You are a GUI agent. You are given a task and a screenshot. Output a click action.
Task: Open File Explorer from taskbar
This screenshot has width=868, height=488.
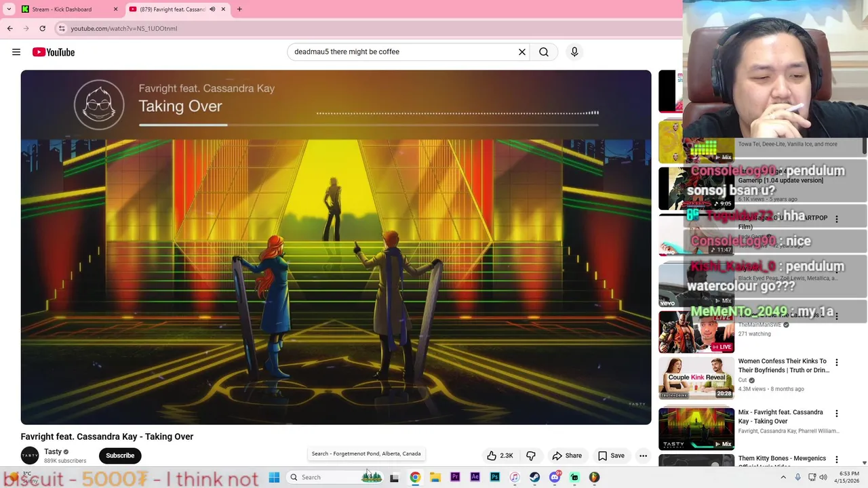pyautogui.click(x=435, y=477)
